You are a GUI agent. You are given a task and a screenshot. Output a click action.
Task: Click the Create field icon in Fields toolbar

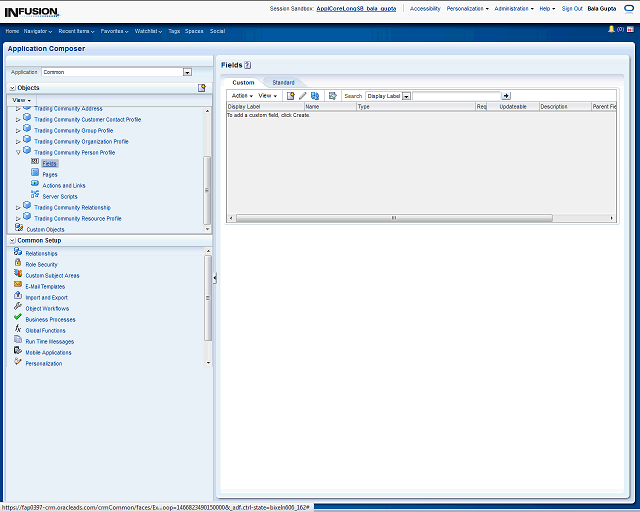(x=291, y=96)
